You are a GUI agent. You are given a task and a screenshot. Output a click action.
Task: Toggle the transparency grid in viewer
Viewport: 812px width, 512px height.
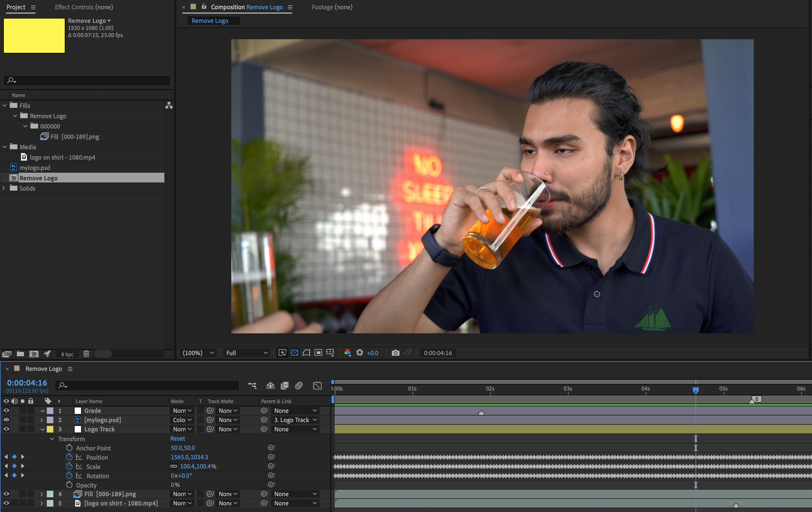point(294,353)
